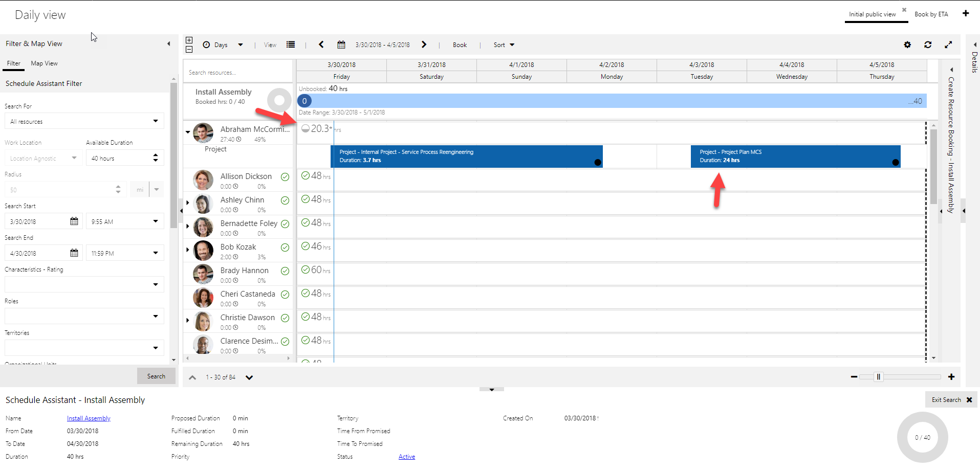
Task: Open the calendar date range picker
Action: point(341,44)
